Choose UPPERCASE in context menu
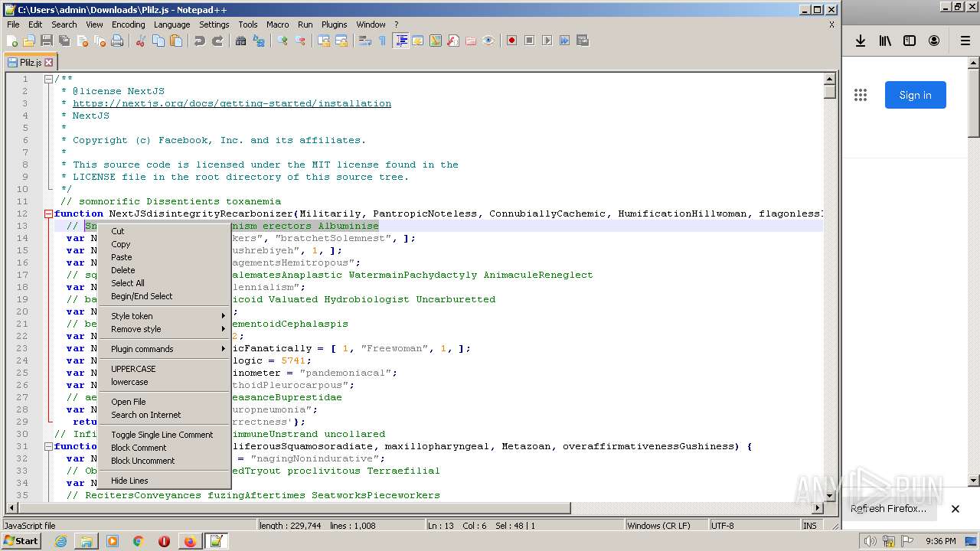The width and height of the screenshot is (980, 551). pyautogui.click(x=165, y=369)
